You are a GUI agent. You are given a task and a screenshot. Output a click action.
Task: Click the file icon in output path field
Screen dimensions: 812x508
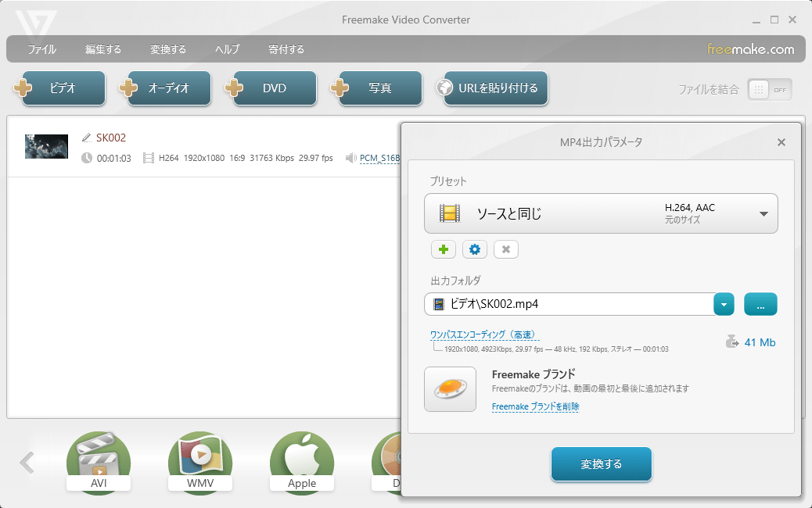tap(439, 304)
